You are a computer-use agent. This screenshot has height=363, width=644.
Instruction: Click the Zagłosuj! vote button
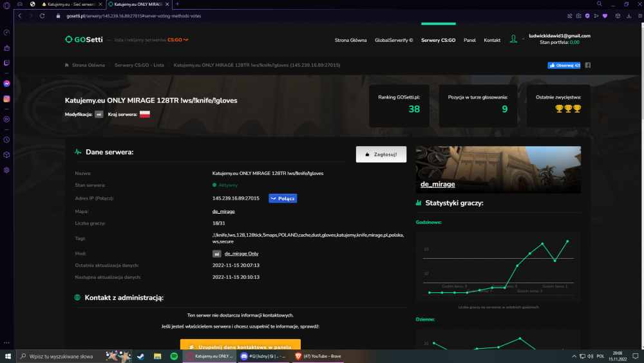381,154
